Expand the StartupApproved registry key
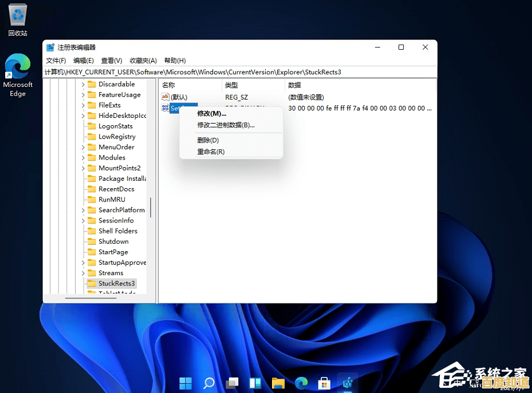Screen dimensions: 532x393 click(x=84, y=262)
